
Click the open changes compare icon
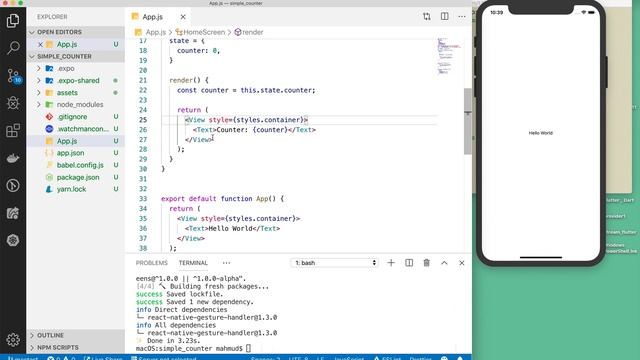click(427, 16)
